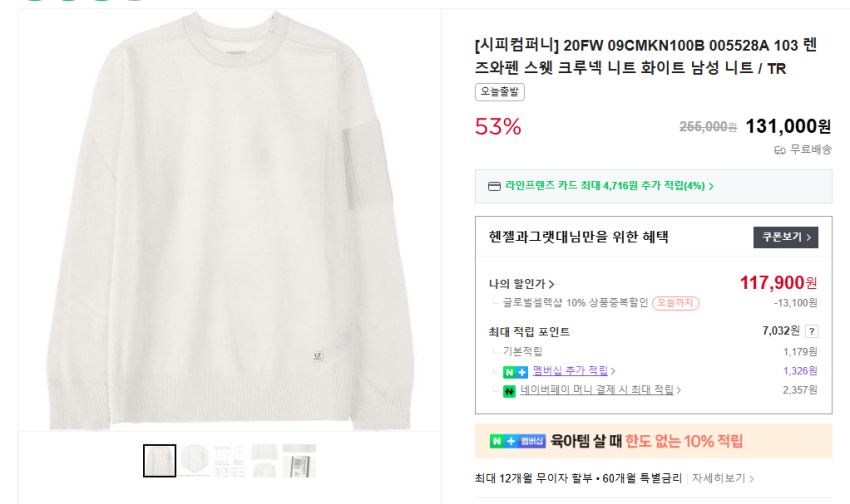Click the 오늘출발 badge under the title
850x504 pixels.
coord(499,92)
